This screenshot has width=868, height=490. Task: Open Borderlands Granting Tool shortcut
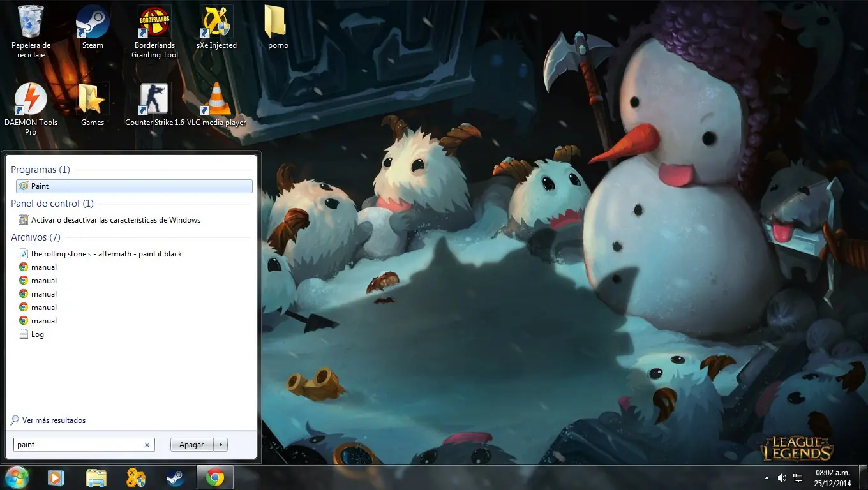click(x=154, y=32)
